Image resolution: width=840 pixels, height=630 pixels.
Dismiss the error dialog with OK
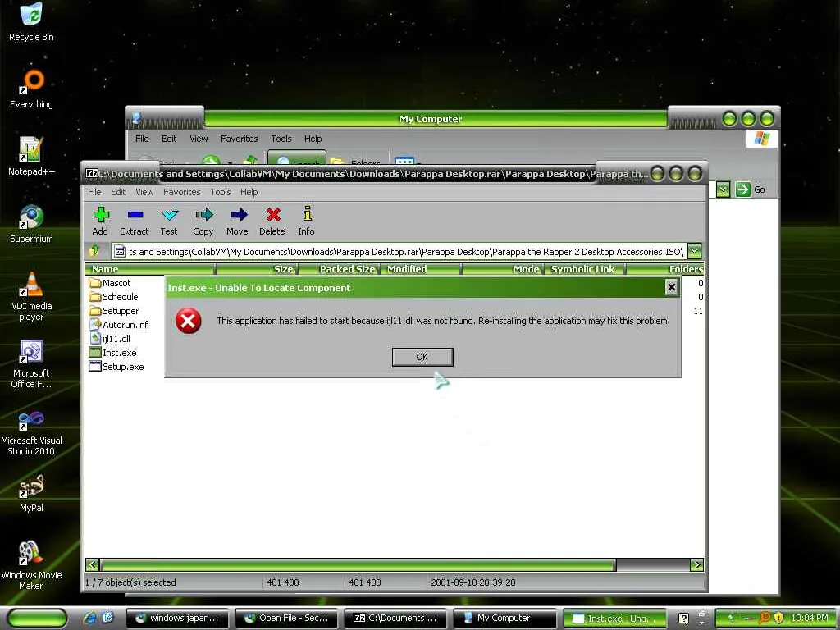point(422,357)
